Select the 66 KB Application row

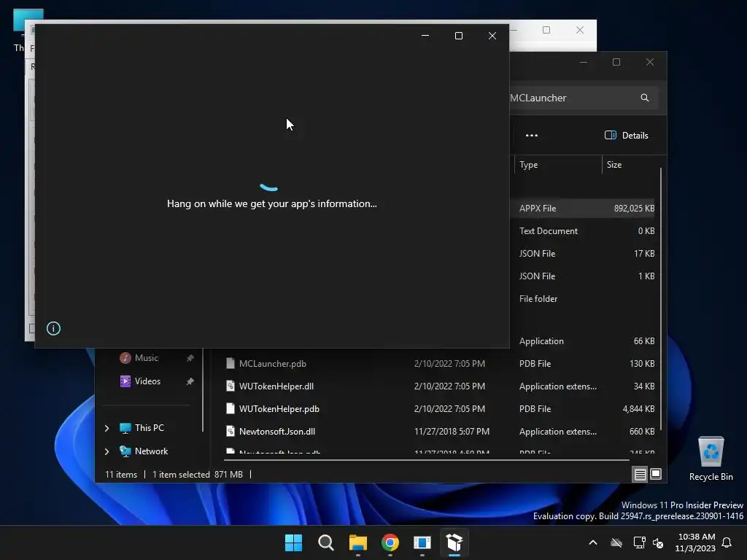click(584, 341)
